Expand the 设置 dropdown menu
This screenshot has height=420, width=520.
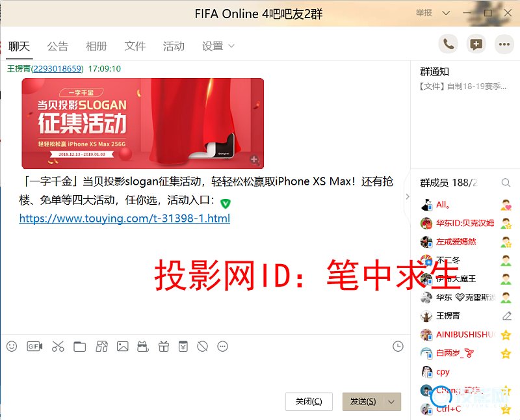coord(218,46)
